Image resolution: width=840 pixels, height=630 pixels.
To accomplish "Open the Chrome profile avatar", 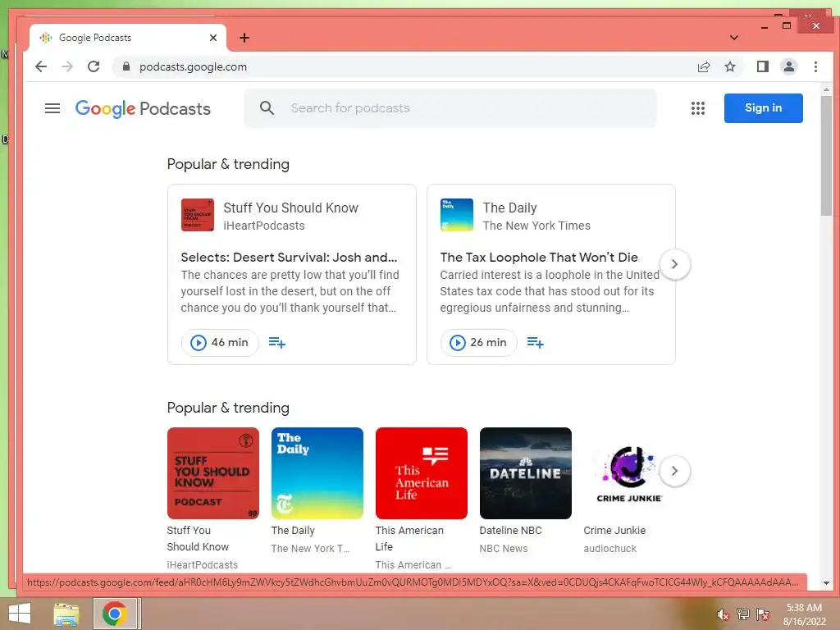I will coord(788,66).
